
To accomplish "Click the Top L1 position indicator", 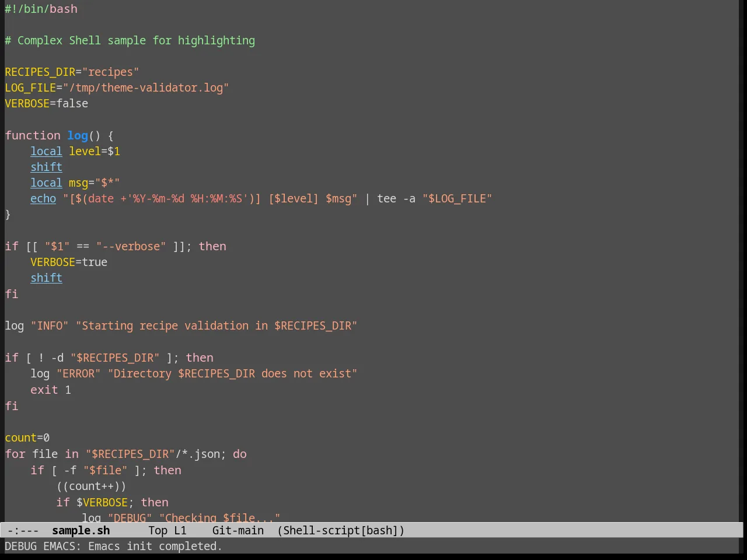I will [x=167, y=530].
